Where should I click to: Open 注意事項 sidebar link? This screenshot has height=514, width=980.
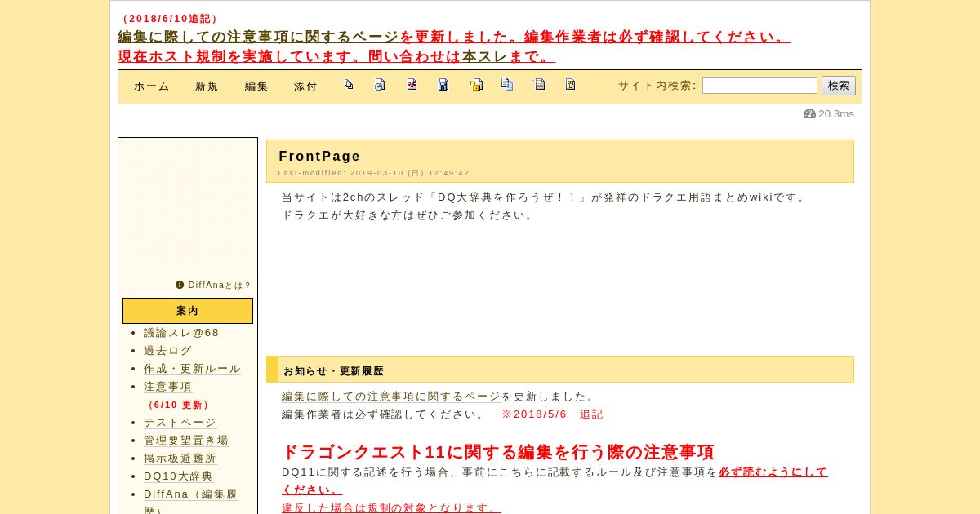(x=168, y=387)
